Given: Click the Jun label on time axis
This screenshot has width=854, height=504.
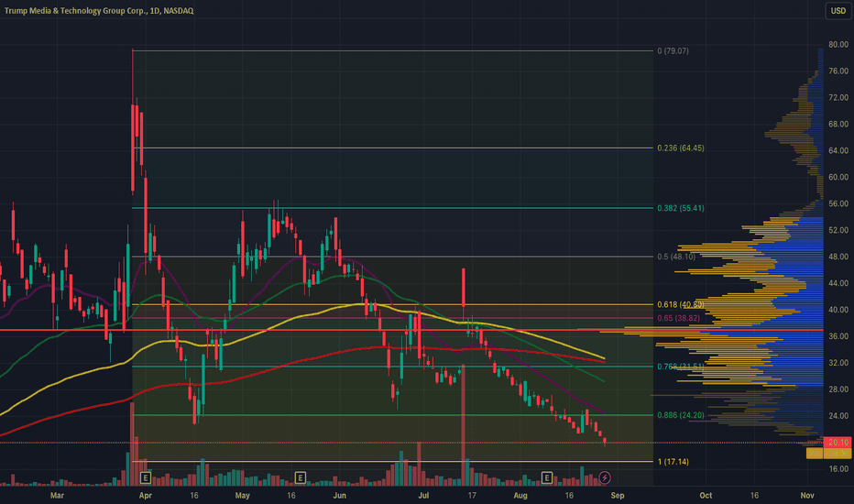Looking at the screenshot, I should coord(339,495).
